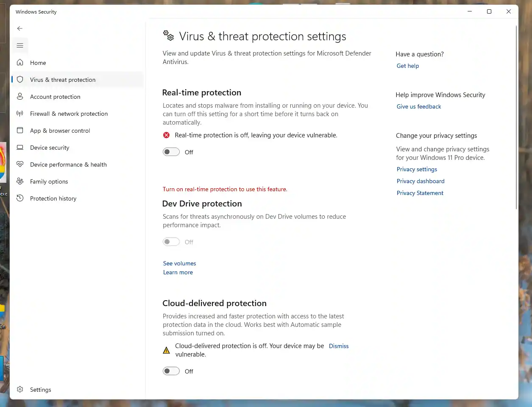Screen dimensions: 532x407
Task: Click See volumes under Dev Drive protection
Action: (x=179, y=263)
